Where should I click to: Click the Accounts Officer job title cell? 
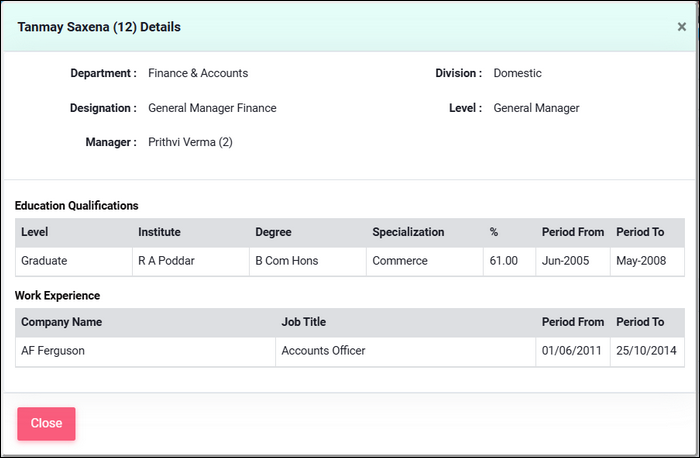click(x=323, y=351)
